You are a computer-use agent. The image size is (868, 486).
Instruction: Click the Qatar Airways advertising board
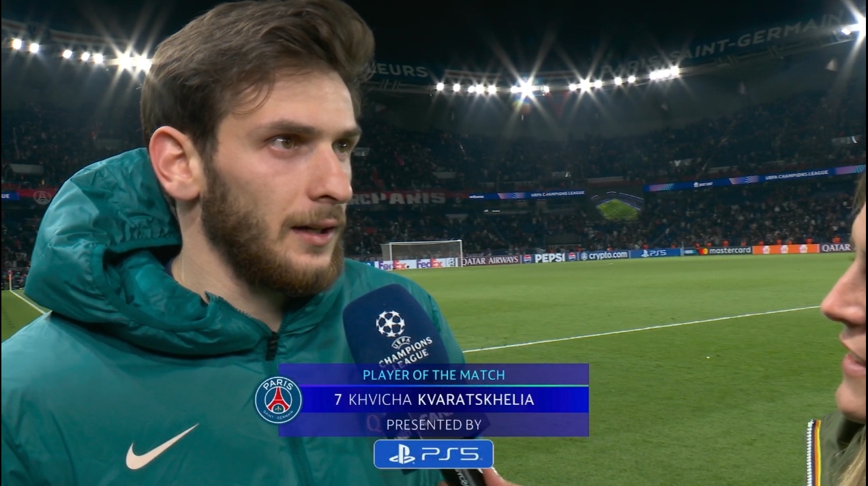[x=489, y=260]
